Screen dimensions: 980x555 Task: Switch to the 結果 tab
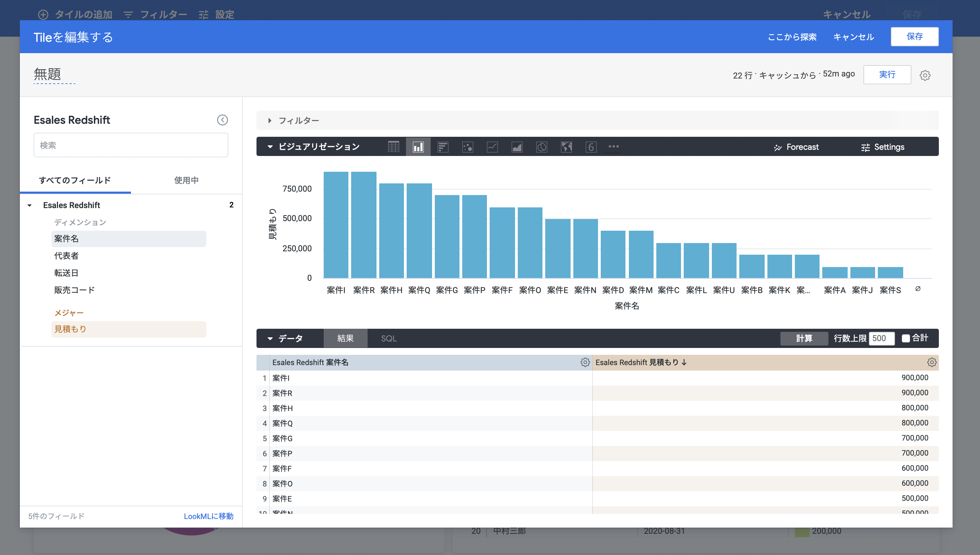click(345, 338)
